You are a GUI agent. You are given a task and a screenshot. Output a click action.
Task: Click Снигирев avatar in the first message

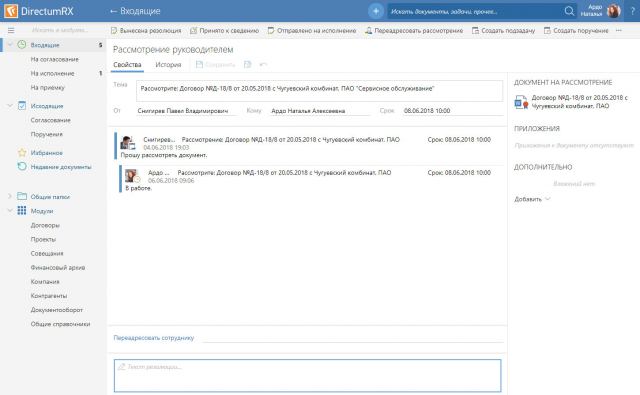(x=127, y=142)
